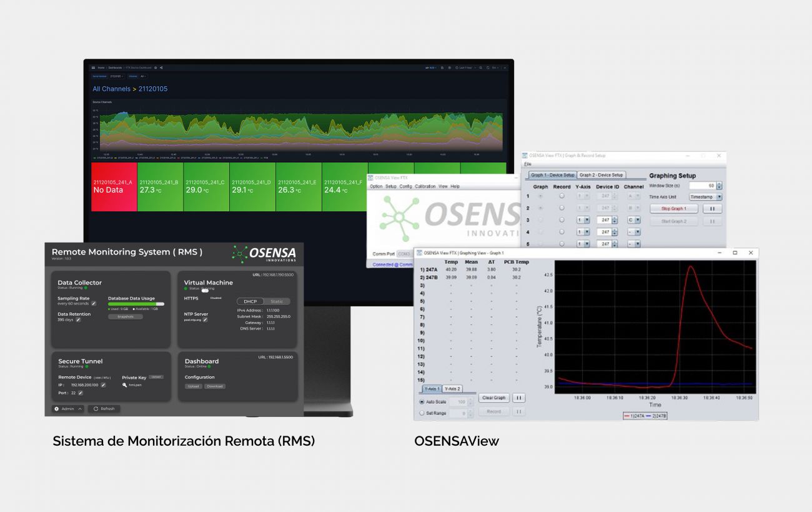Click the Clear Graph button
The image size is (812, 512).
(493, 398)
